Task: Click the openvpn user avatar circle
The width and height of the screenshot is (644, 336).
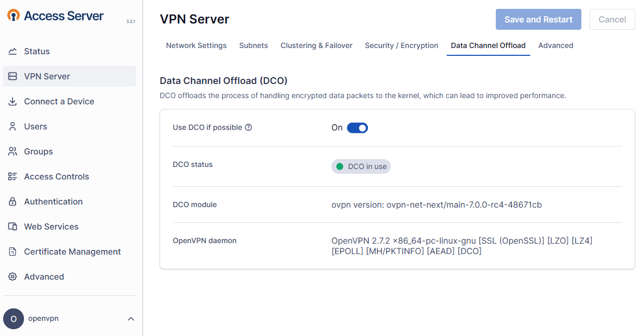Action: click(x=14, y=319)
